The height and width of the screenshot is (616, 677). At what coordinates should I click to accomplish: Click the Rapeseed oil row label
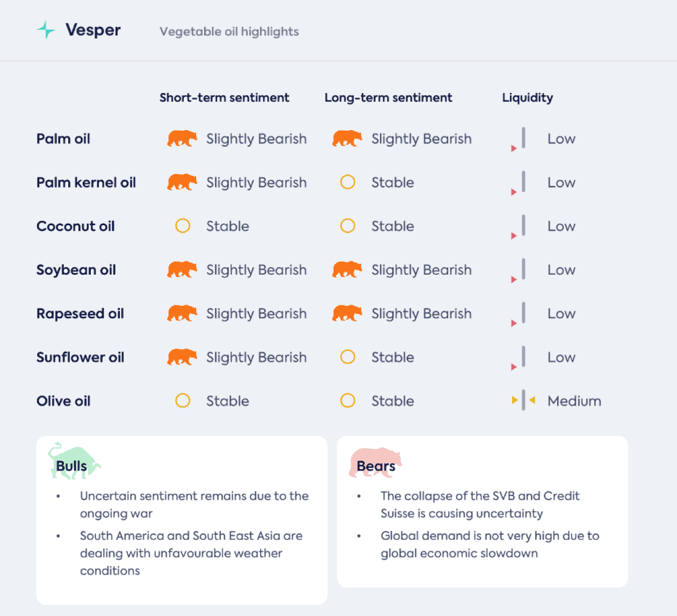tap(81, 314)
